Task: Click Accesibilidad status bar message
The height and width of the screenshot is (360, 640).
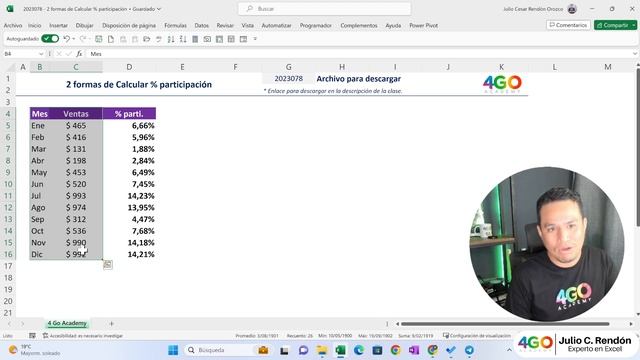Action: pyautogui.click(x=83, y=336)
